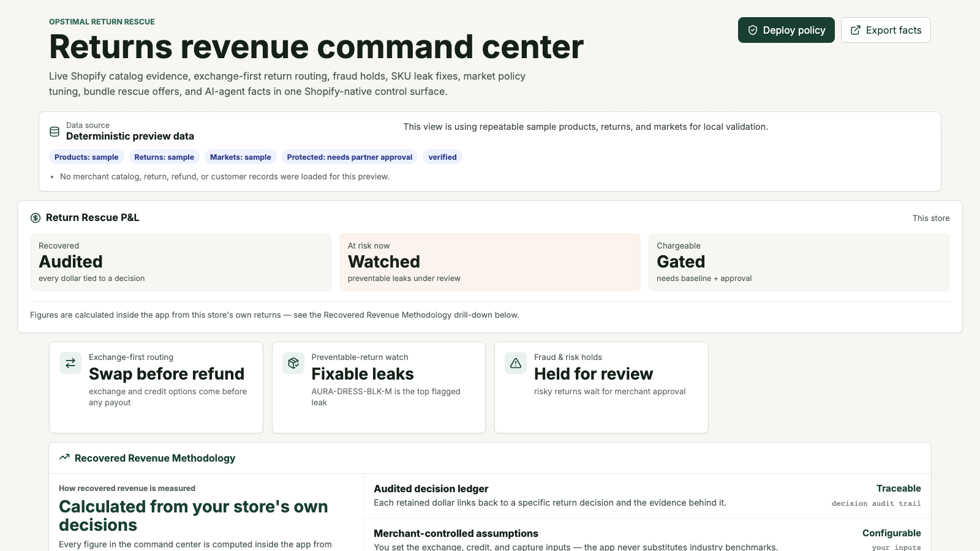Image resolution: width=980 pixels, height=551 pixels.
Task: Click the 'Returns revenue command center' page title
Action: (316, 47)
